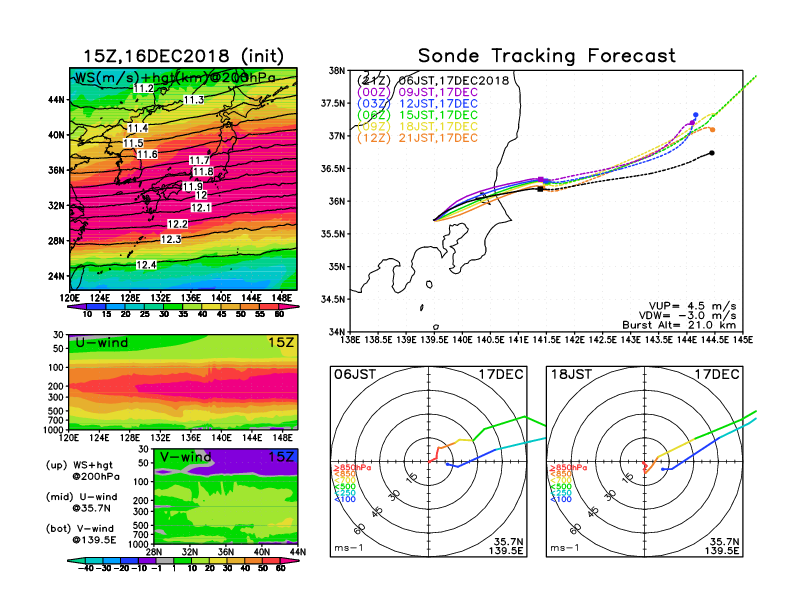Click "15Z" in the V-wind panel
Viewport: 792px width, 612px height.
click(281, 457)
